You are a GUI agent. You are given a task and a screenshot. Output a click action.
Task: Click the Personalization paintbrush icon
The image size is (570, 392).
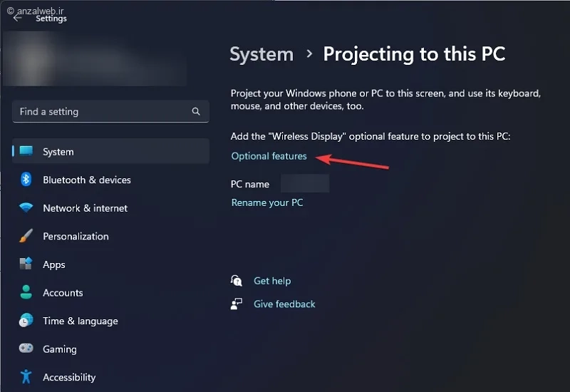pyautogui.click(x=26, y=236)
